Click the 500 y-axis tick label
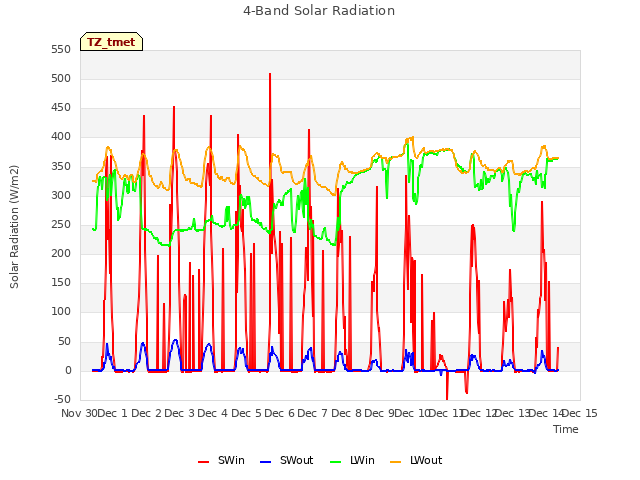The height and width of the screenshot is (480, 640). (x=61, y=78)
